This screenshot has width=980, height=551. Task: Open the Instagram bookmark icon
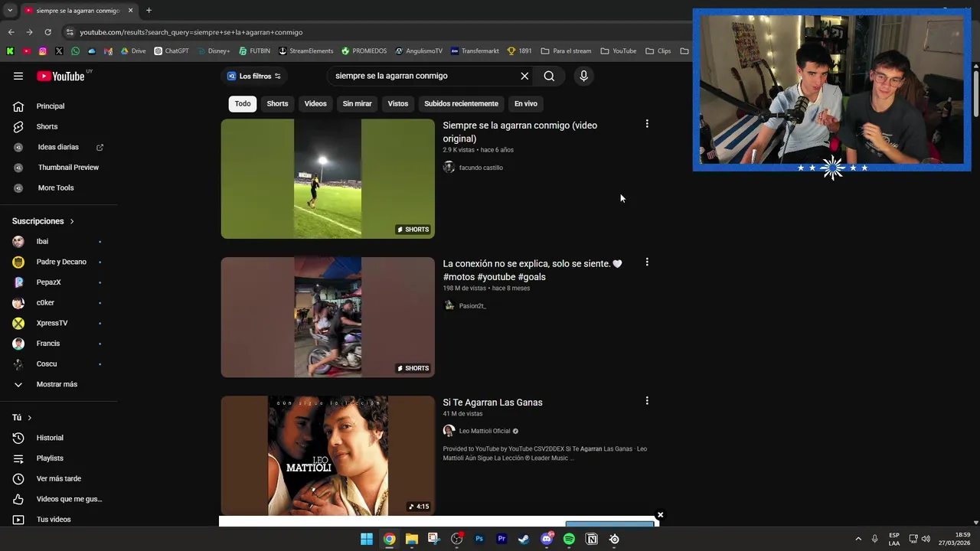(x=42, y=51)
